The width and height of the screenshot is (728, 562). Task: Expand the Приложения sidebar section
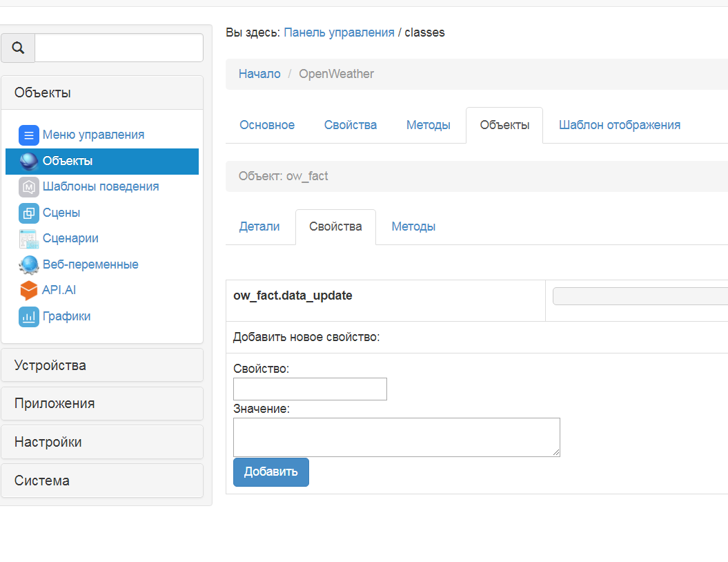point(102,403)
